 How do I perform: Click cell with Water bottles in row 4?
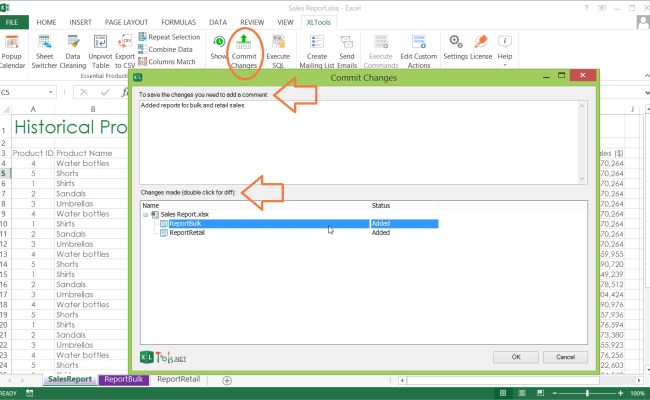92,163
